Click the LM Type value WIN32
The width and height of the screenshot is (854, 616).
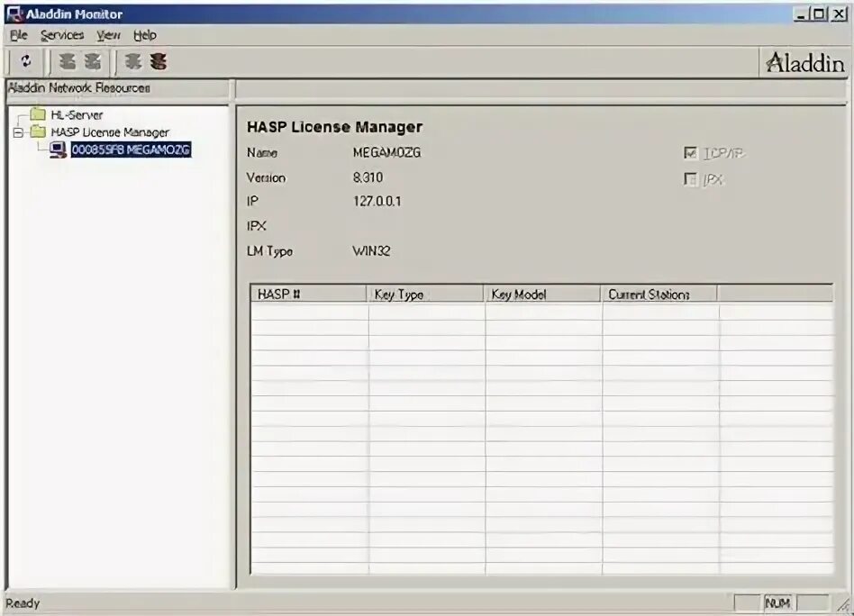371,251
